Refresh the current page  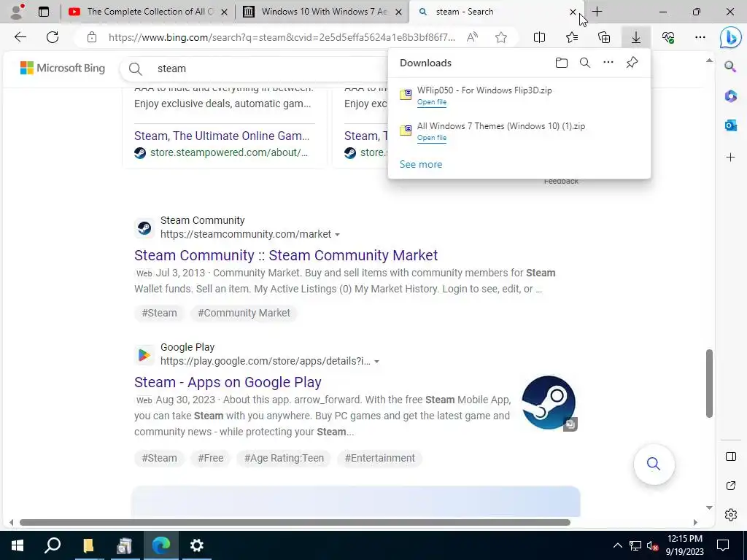(53, 37)
